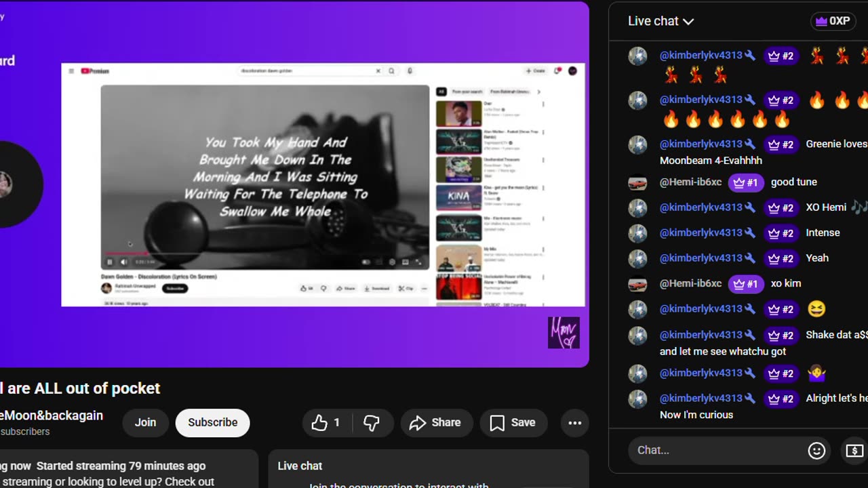Open the Share dialog
The height and width of the screenshot is (488, 868).
coord(436,423)
